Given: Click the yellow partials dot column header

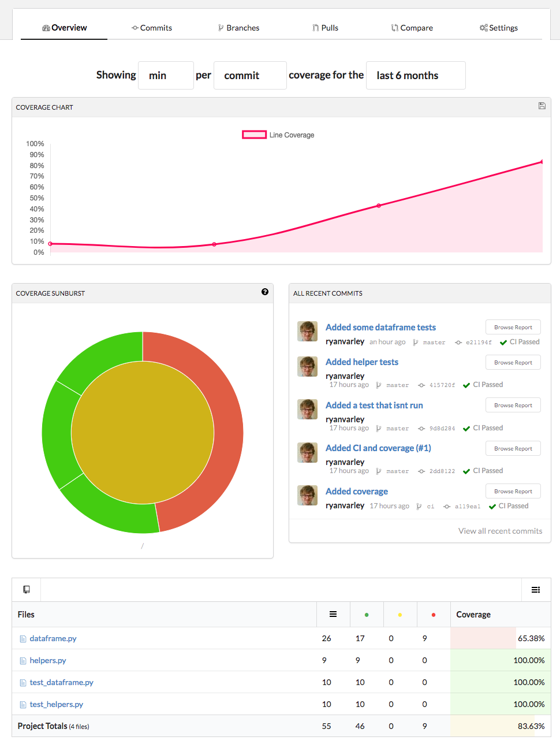Looking at the screenshot, I should [400, 614].
